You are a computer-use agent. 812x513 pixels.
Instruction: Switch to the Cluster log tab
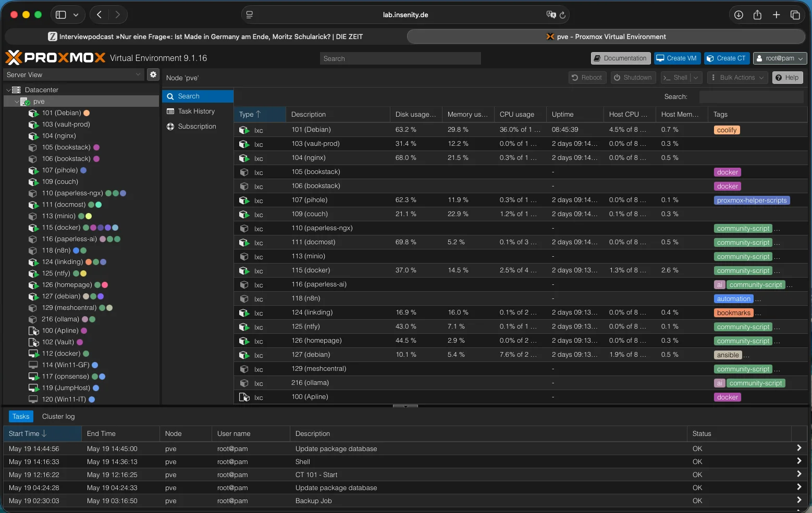click(58, 417)
